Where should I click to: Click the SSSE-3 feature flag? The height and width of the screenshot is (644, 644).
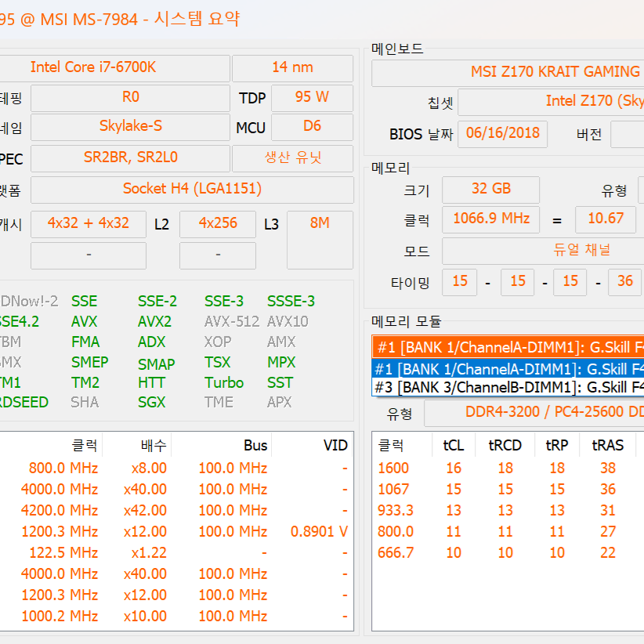coord(291,301)
